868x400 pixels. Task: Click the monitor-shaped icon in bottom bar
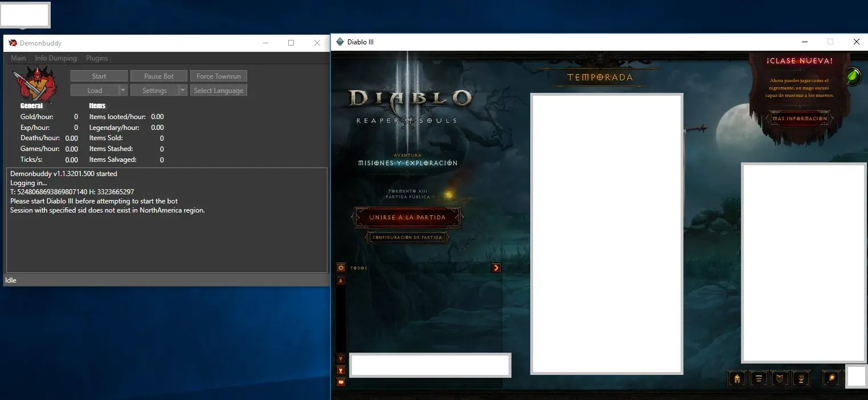pos(801,378)
